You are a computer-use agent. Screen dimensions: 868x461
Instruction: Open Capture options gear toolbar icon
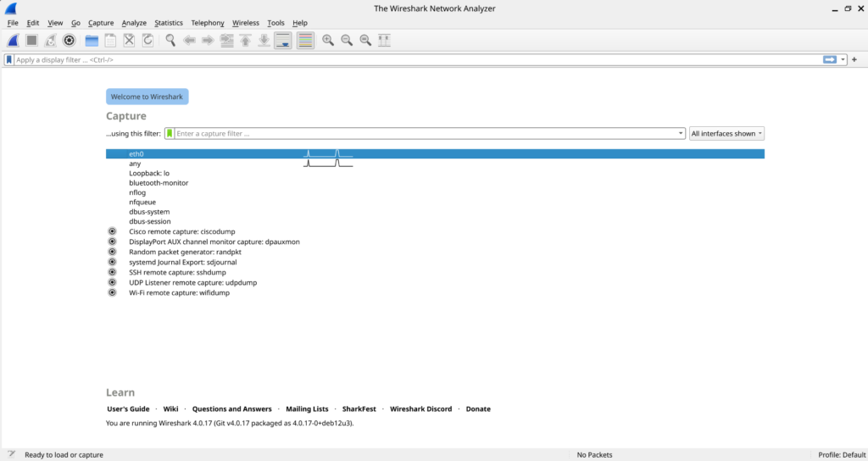click(x=70, y=41)
